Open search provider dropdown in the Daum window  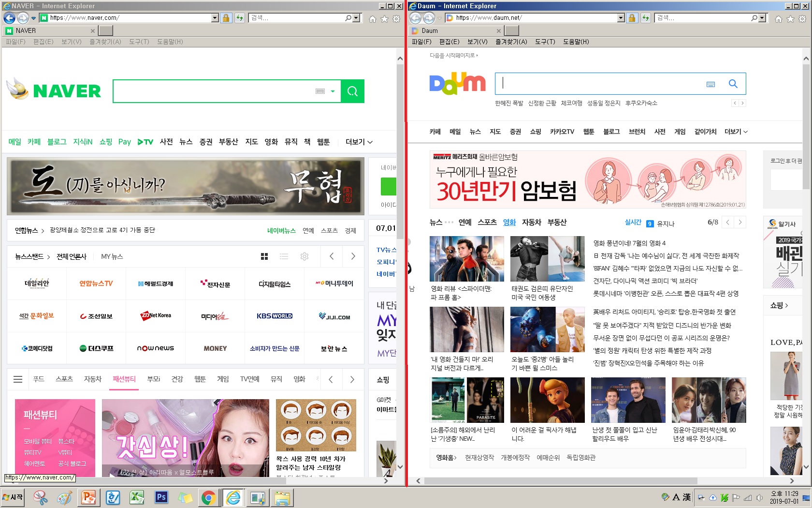(763, 18)
